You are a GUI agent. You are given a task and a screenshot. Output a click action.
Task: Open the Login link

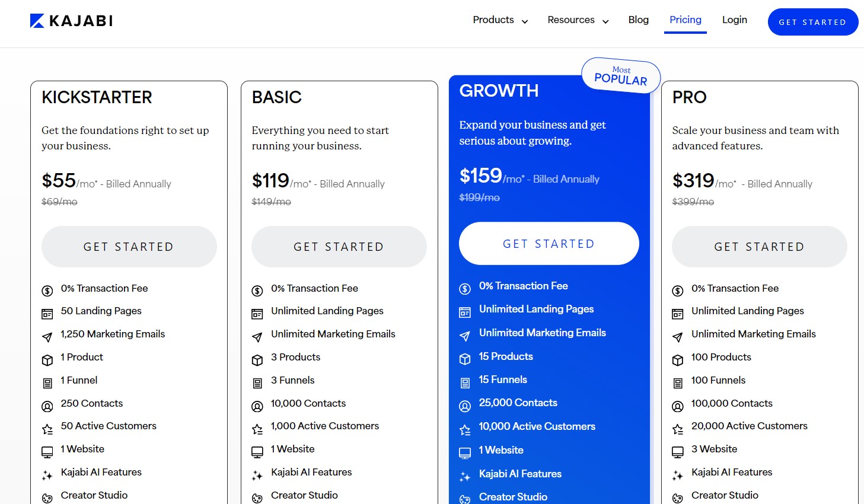[x=734, y=20]
